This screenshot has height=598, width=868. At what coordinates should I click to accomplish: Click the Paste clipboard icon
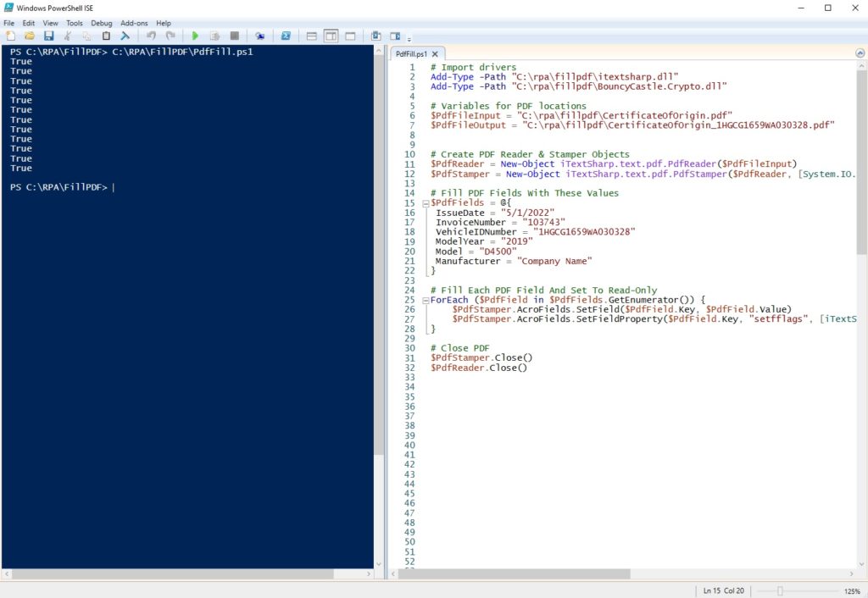pos(106,36)
